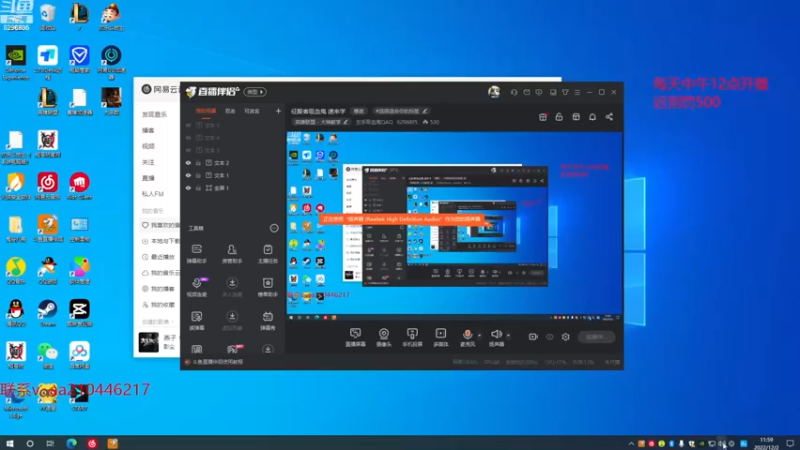Add a 手机投屏 phone casting source
Viewport: 800px width, 450px height.
[x=412, y=337]
